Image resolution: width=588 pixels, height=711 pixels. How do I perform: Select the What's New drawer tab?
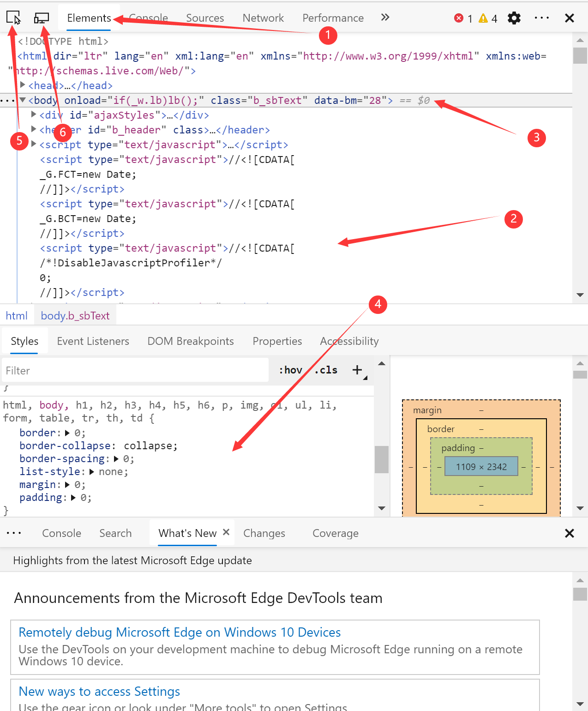[x=187, y=533]
